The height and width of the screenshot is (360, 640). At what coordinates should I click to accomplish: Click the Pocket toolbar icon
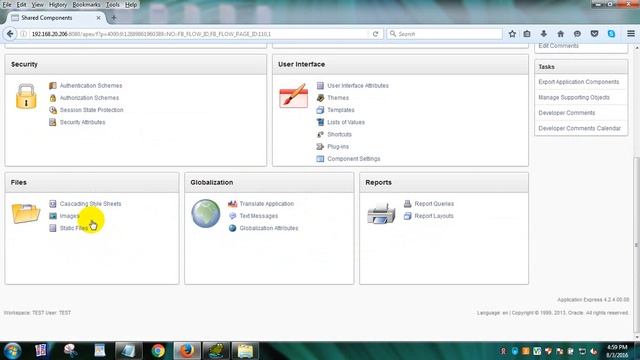click(594, 34)
